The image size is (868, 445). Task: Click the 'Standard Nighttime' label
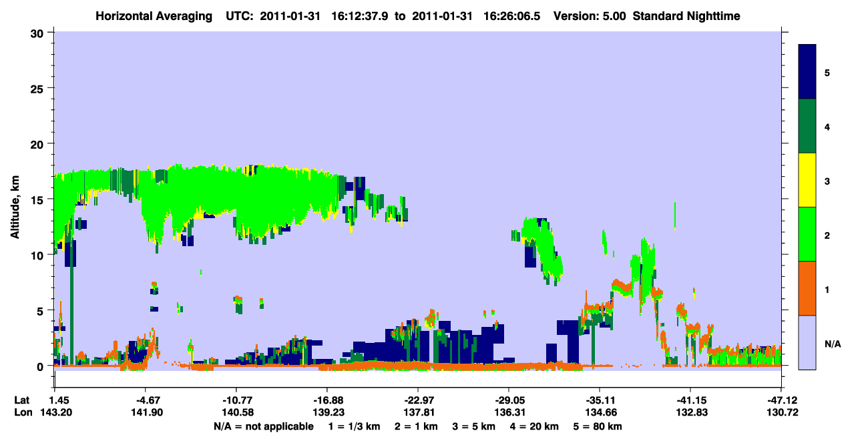click(x=686, y=16)
